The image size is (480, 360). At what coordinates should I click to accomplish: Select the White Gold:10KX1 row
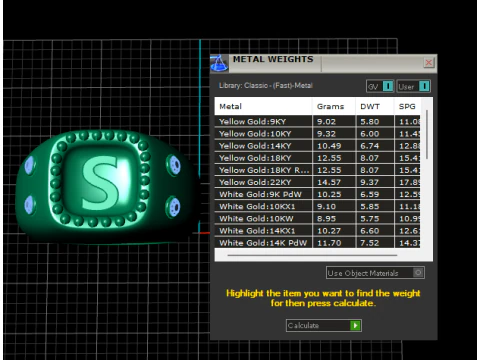[x=317, y=206]
